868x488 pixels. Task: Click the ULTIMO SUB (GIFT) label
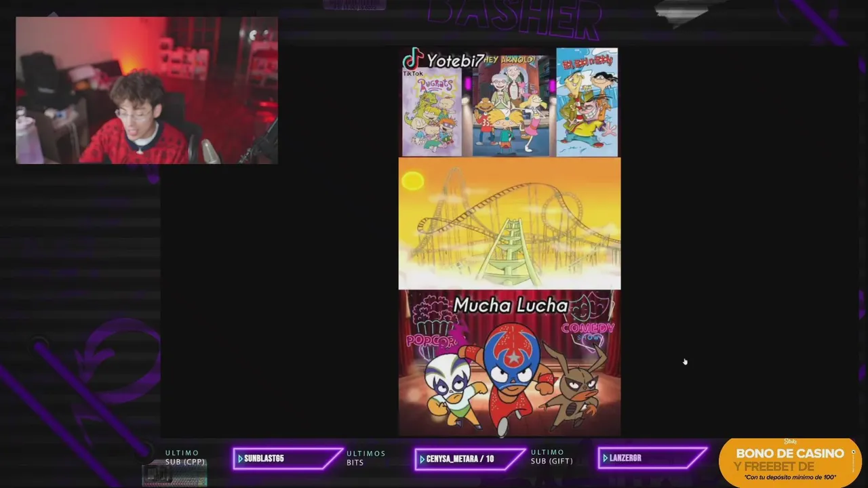tap(551, 457)
